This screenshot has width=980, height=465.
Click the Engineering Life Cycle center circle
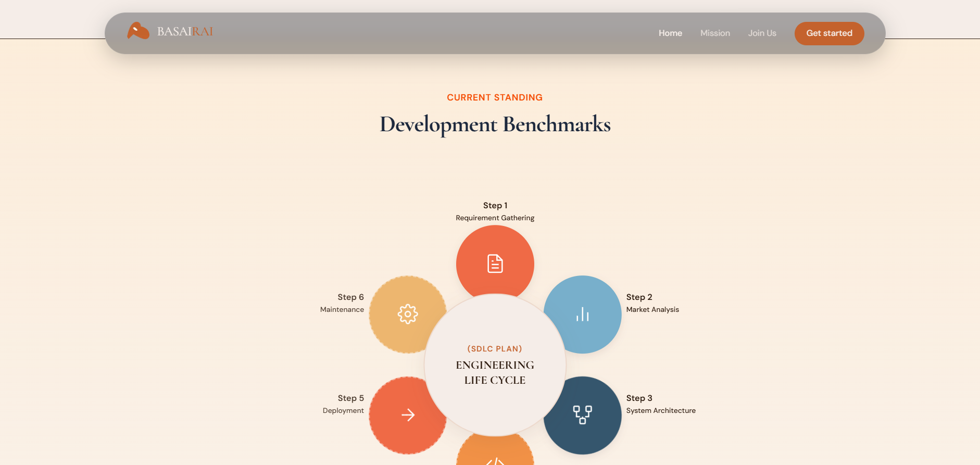[495, 365]
